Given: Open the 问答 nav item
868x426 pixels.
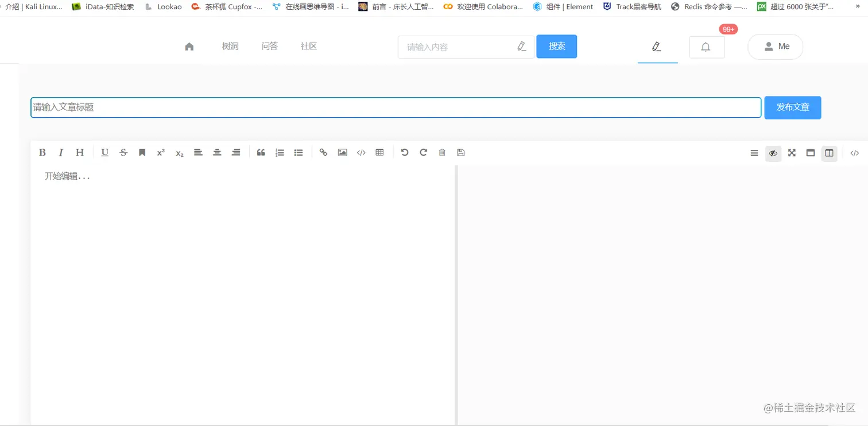Looking at the screenshot, I should pos(269,47).
